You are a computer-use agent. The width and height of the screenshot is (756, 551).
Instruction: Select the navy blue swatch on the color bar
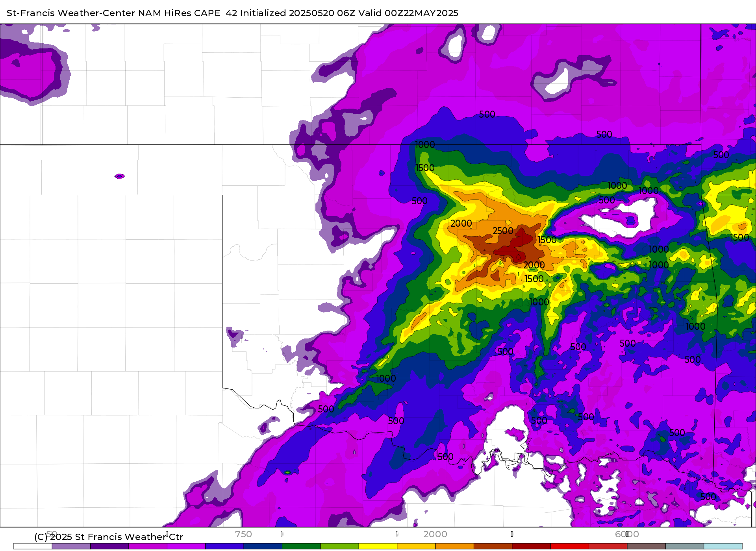tap(263, 546)
